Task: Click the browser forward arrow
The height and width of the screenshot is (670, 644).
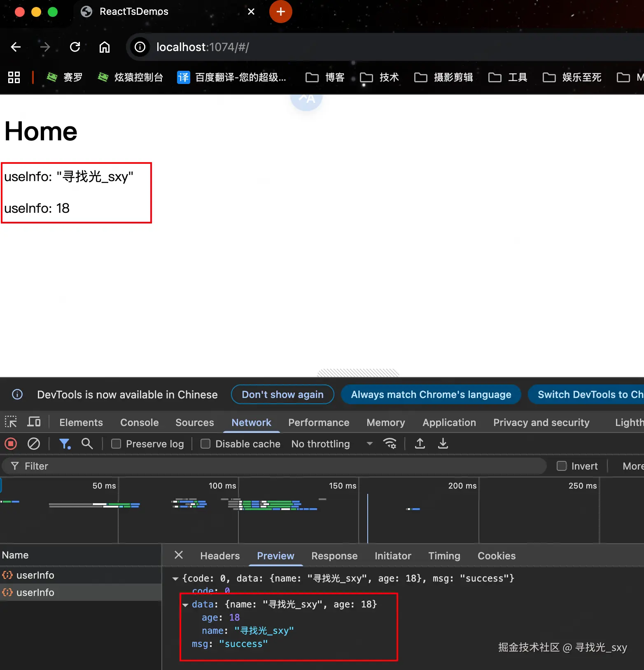Action: [x=45, y=47]
